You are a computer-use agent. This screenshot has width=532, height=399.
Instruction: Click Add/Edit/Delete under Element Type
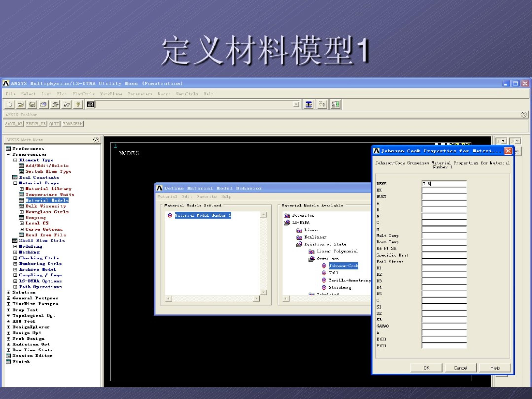tap(47, 166)
